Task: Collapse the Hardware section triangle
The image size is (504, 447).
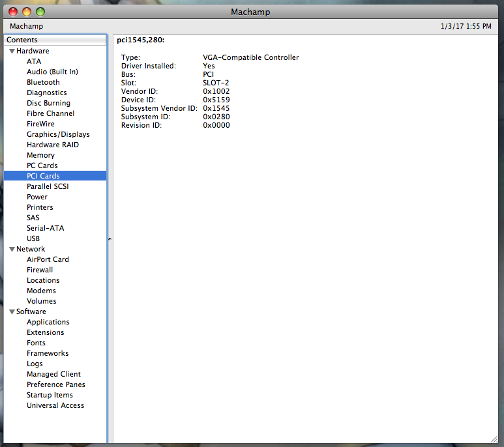Action: click(12, 51)
